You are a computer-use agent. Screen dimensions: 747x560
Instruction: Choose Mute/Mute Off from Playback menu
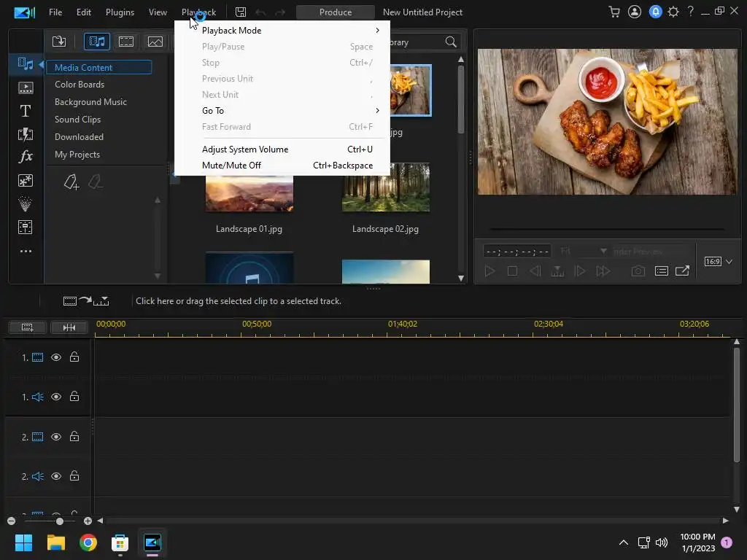coord(231,166)
